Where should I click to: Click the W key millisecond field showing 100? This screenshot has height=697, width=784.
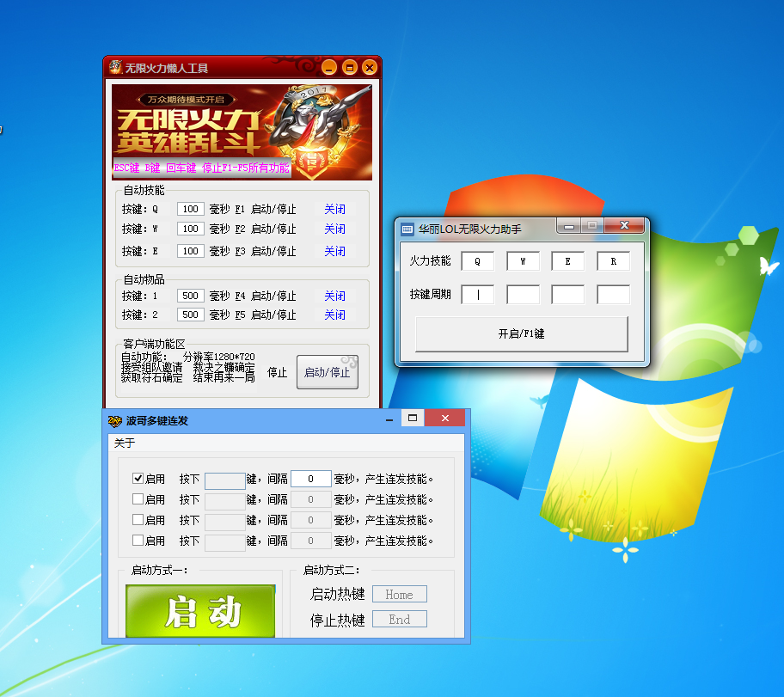click(x=191, y=229)
